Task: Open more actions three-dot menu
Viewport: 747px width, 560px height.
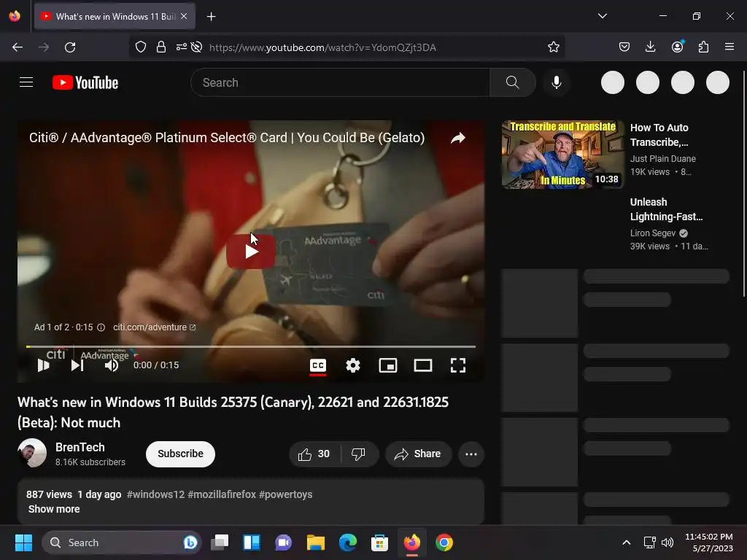Action: (x=471, y=454)
